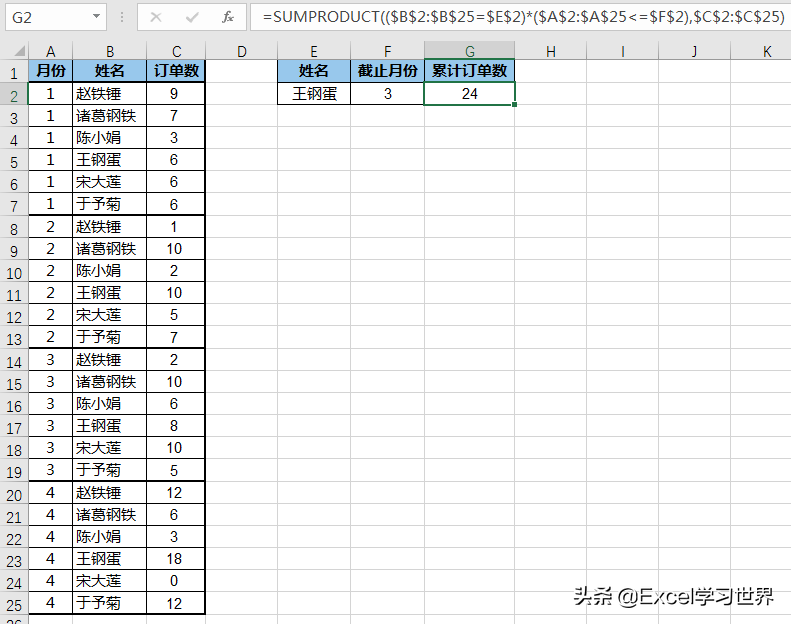Select 赵铁锤 in row 14
The image size is (791, 624).
point(109,360)
